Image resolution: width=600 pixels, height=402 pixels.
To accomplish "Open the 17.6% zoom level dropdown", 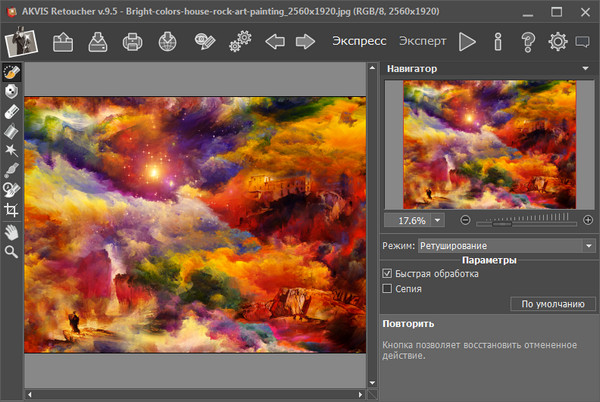I will pyautogui.click(x=438, y=220).
